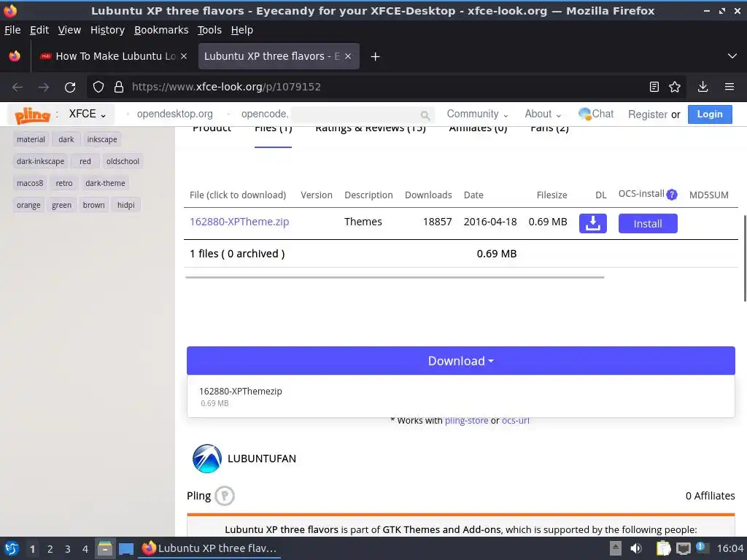Click the Pling P circle icon
Image resolution: width=747 pixels, height=560 pixels.
tap(225, 496)
